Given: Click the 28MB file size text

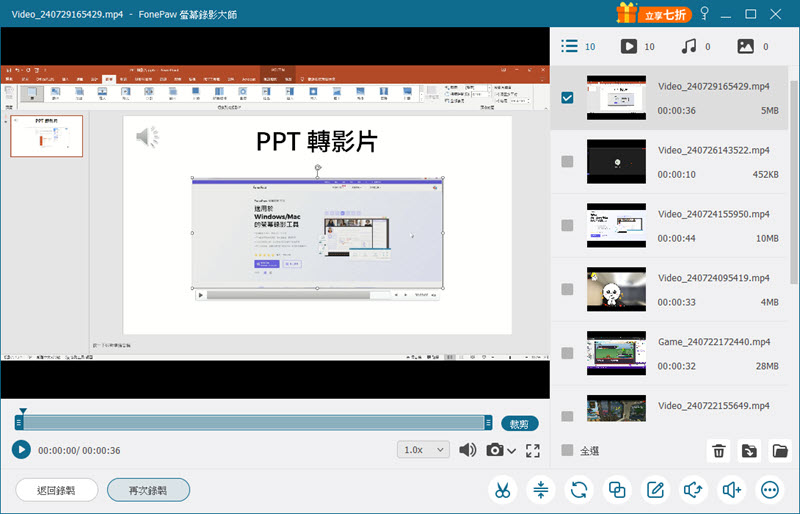Looking at the screenshot, I should pos(767,366).
